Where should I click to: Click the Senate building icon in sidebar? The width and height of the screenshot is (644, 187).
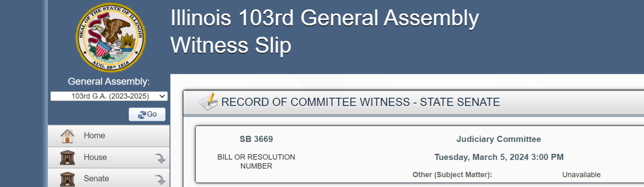[67, 179]
